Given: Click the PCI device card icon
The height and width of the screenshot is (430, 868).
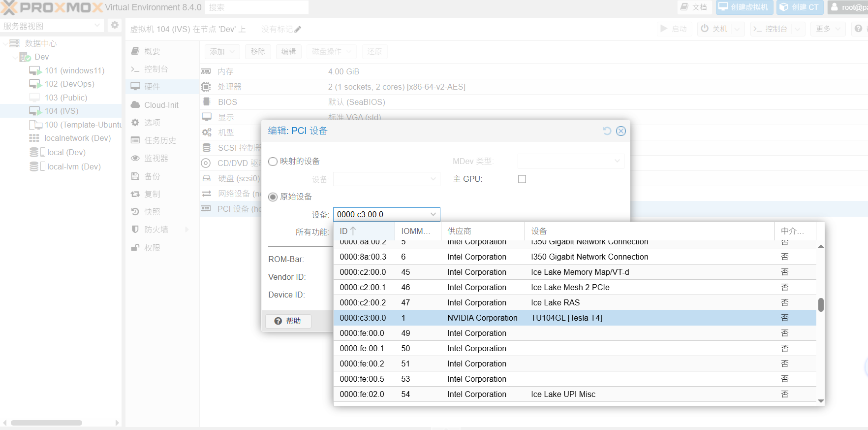Looking at the screenshot, I should (x=206, y=209).
